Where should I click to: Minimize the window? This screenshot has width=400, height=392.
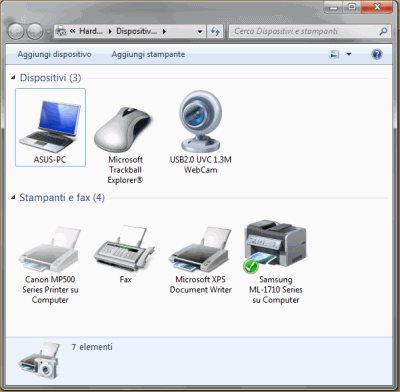pos(334,7)
